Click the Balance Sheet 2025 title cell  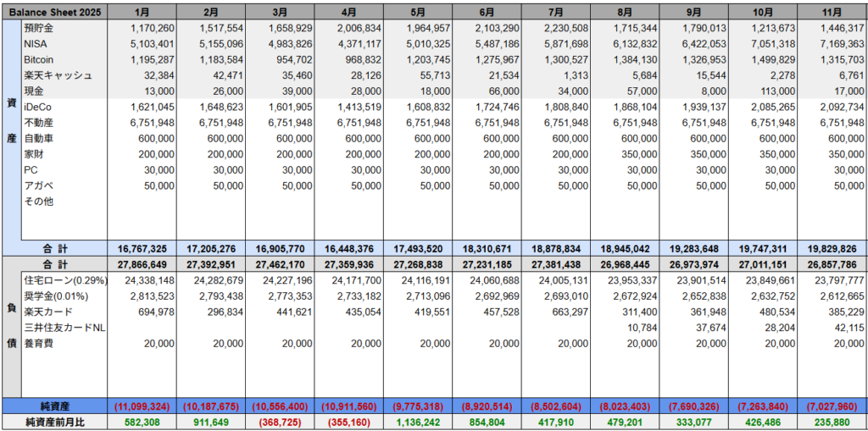pos(53,13)
